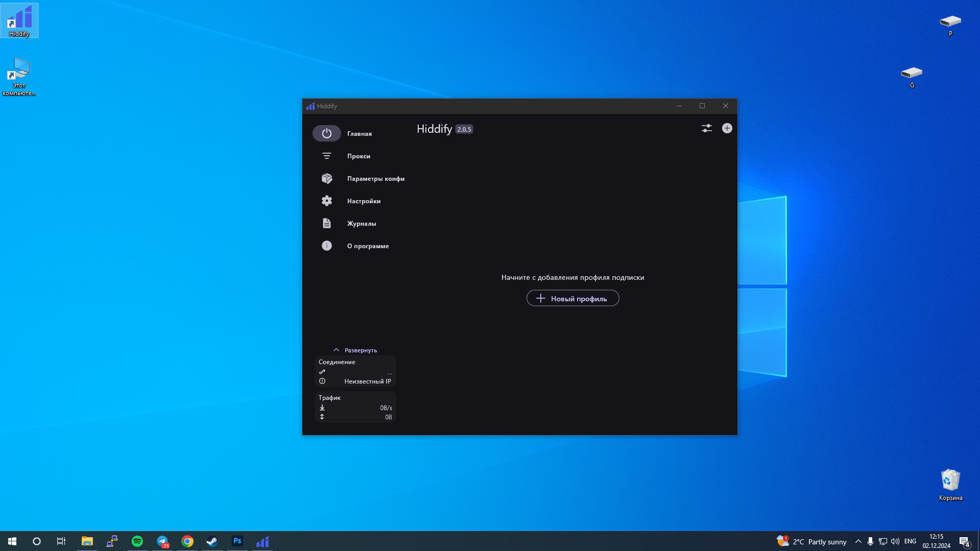Open Hiddify taskbar icon

(x=262, y=541)
